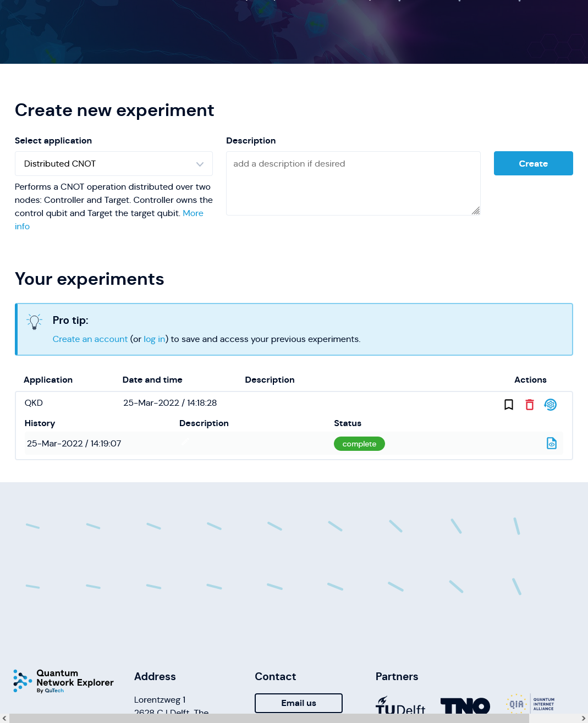
Task: Open the TNO partner logo
Action: (x=465, y=705)
